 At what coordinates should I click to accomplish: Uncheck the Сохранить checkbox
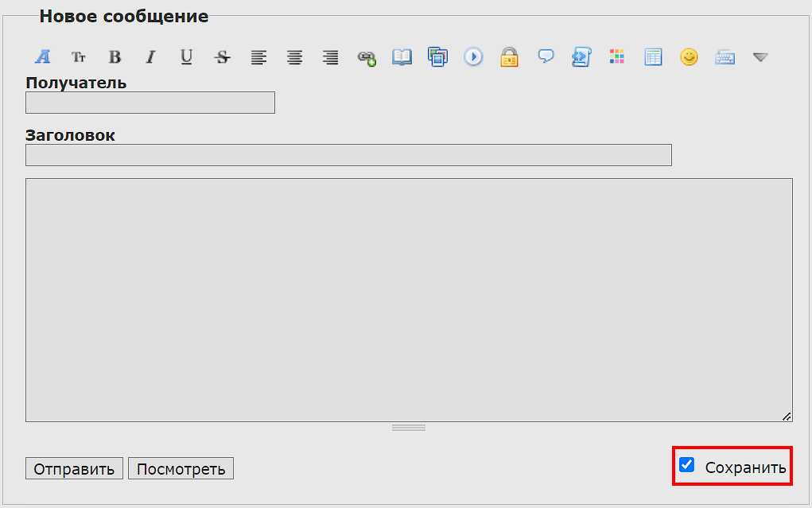(687, 465)
